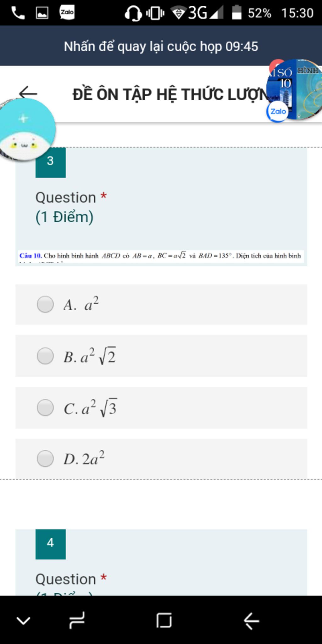Tap the picture notification icon in status bar
This screenshot has height=644, width=322.
pyautogui.click(x=42, y=13)
